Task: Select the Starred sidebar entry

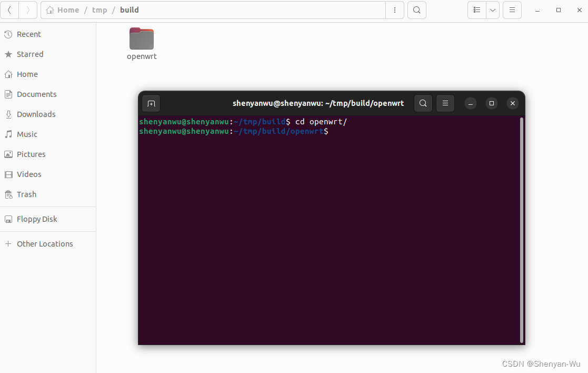Action: pyautogui.click(x=30, y=54)
